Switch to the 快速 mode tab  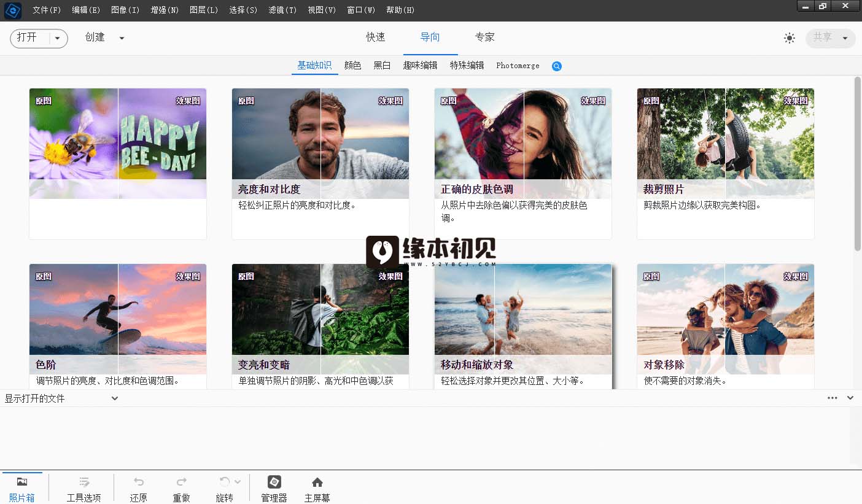[x=376, y=37]
